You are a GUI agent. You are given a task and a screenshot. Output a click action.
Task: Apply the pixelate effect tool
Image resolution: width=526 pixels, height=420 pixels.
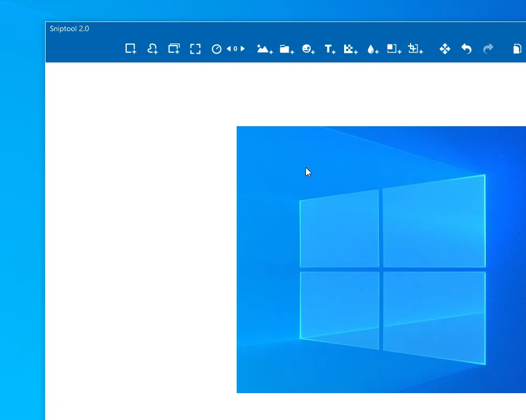(x=350, y=48)
